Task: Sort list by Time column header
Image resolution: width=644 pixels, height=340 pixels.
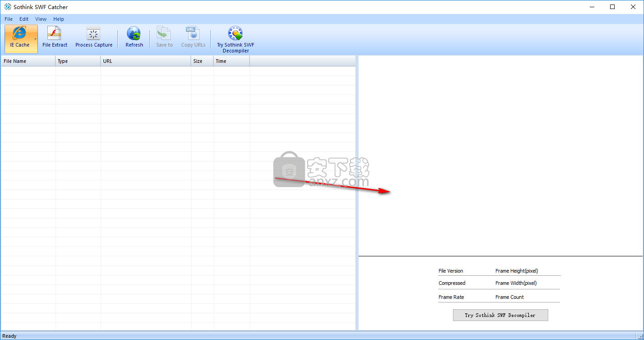Action: [x=232, y=61]
